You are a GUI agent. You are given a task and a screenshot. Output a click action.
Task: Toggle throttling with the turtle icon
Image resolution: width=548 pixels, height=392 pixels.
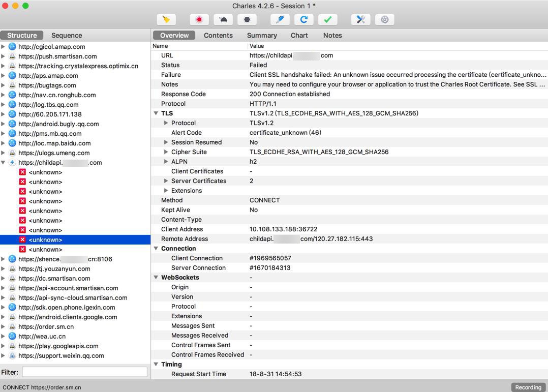point(223,20)
